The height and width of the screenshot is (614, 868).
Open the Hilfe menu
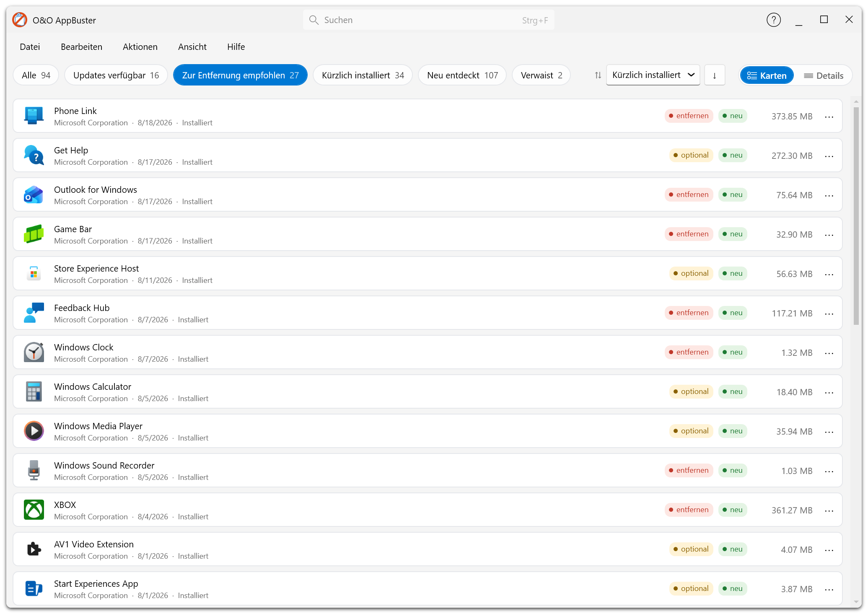(x=236, y=47)
